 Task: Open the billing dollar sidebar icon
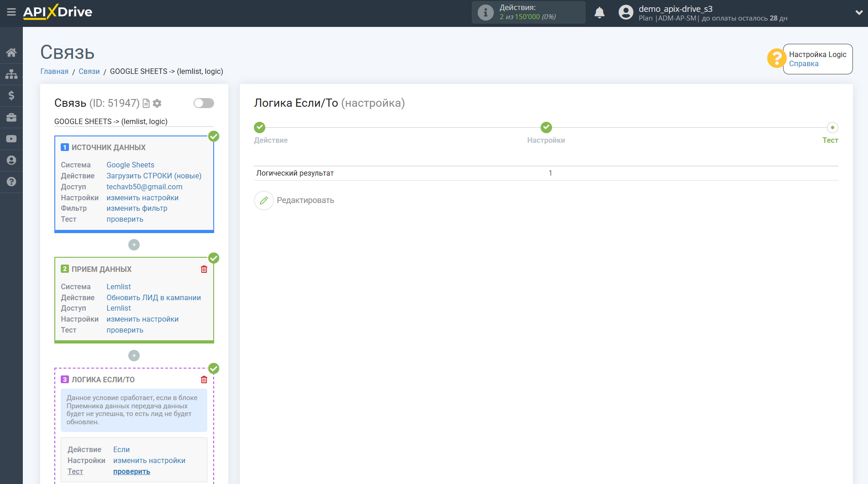click(x=11, y=95)
